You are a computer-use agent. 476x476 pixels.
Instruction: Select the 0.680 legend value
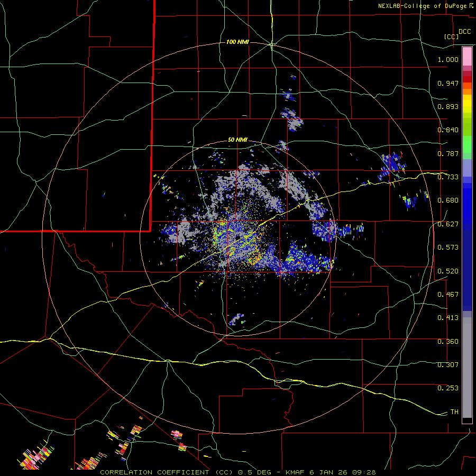(448, 200)
